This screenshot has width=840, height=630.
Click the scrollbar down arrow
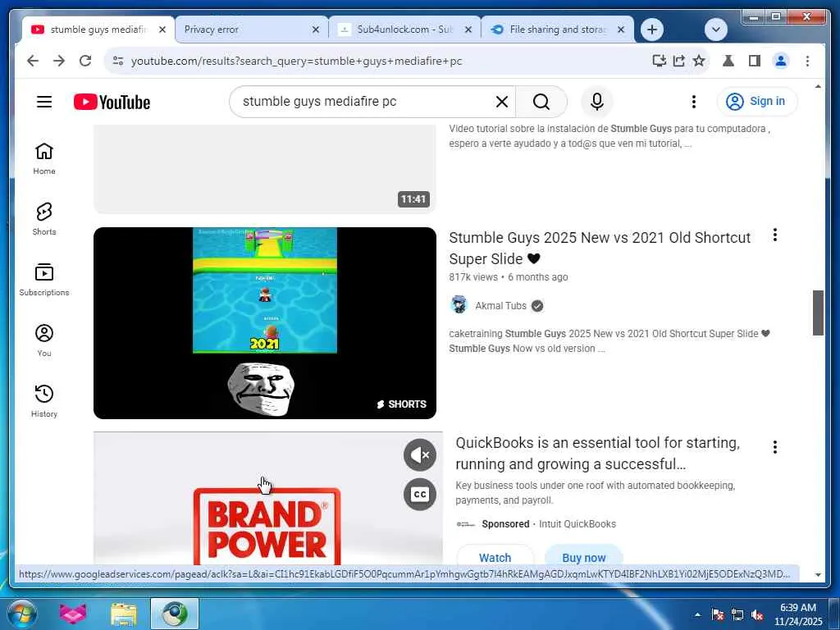click(x=818, y=575)
